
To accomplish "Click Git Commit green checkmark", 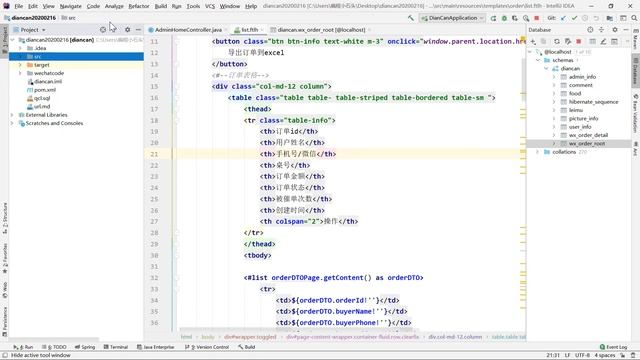I will pos(574,18).
